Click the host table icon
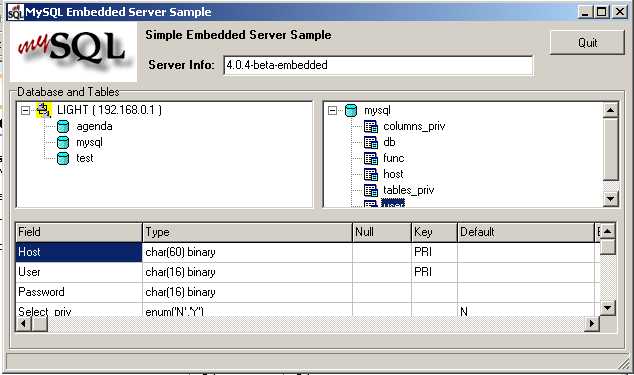The image size is (634, 375). click(371, 174)
